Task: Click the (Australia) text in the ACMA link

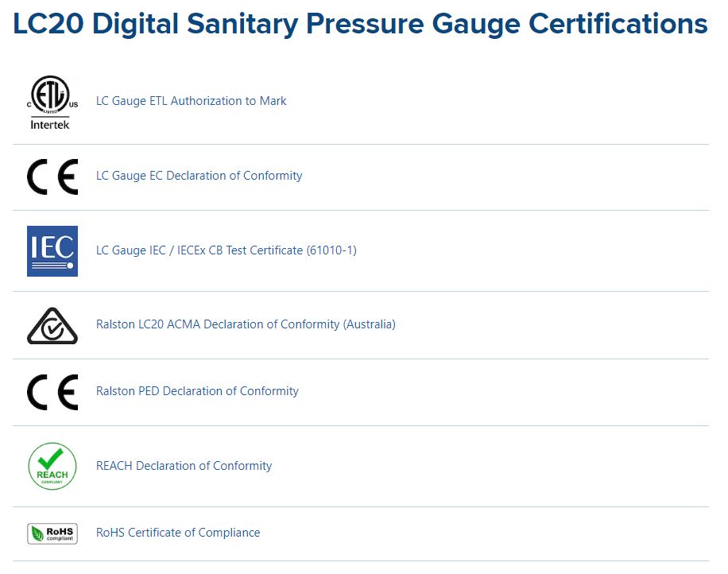Action: 370,324
